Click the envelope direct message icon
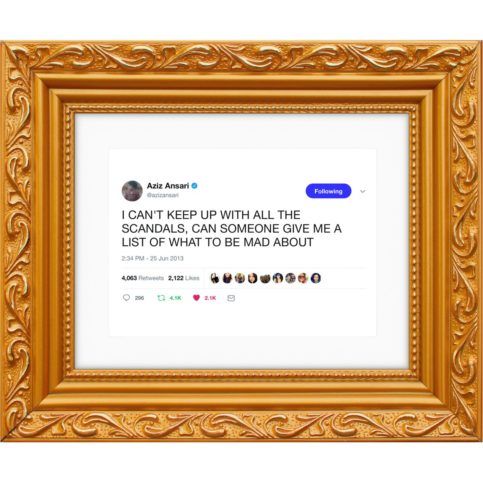 point(231,298)
